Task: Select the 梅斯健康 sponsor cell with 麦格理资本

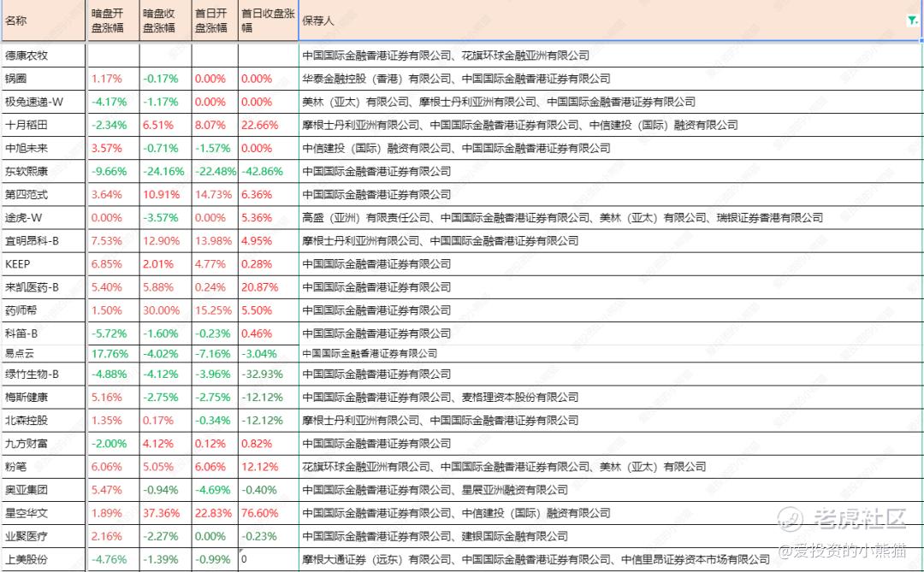Action: coord(611,397)
